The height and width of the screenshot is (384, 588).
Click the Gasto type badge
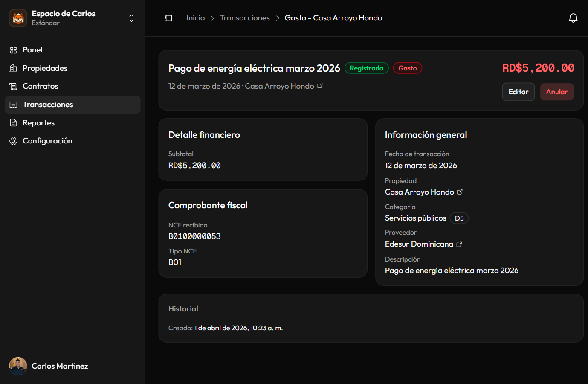tap(408, 68)
